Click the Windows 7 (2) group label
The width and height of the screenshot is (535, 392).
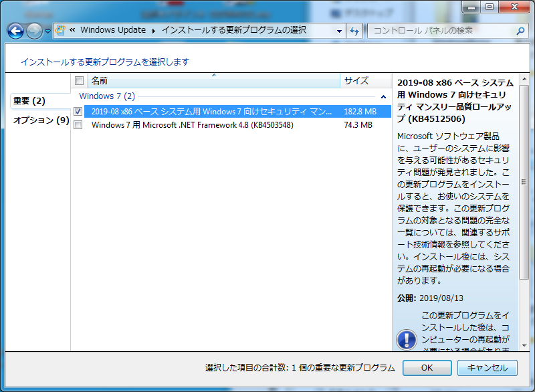tap(107, 96)
